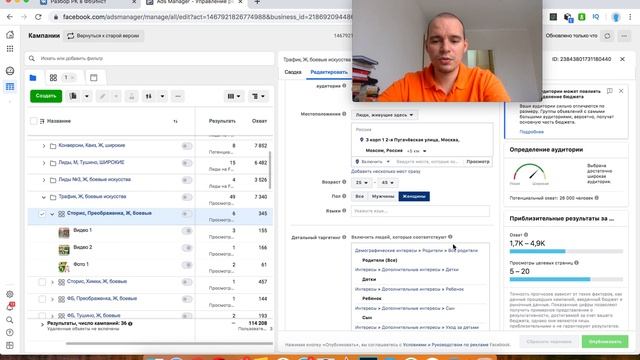The height and width of the screenshot is (360, 640).
Task: Tick the checkbox for Сторис, Химки row
Action: pyautogui.click(x=42, y=282)
